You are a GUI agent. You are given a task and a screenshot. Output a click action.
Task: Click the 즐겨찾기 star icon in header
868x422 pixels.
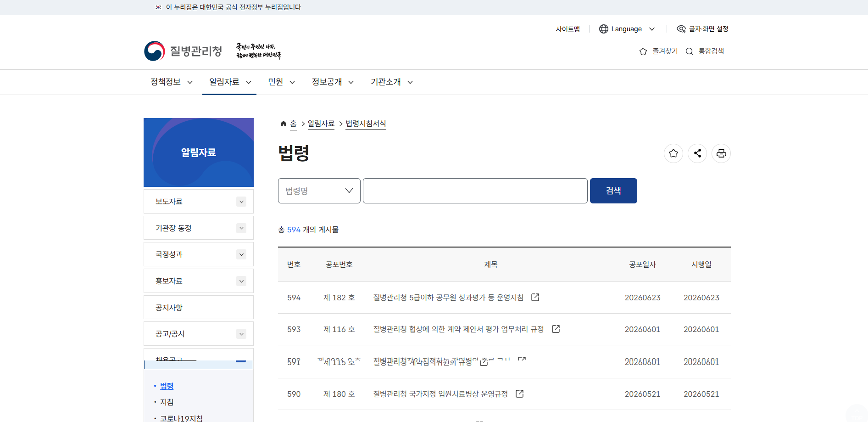pyautogui.click(x=643, y=51)
